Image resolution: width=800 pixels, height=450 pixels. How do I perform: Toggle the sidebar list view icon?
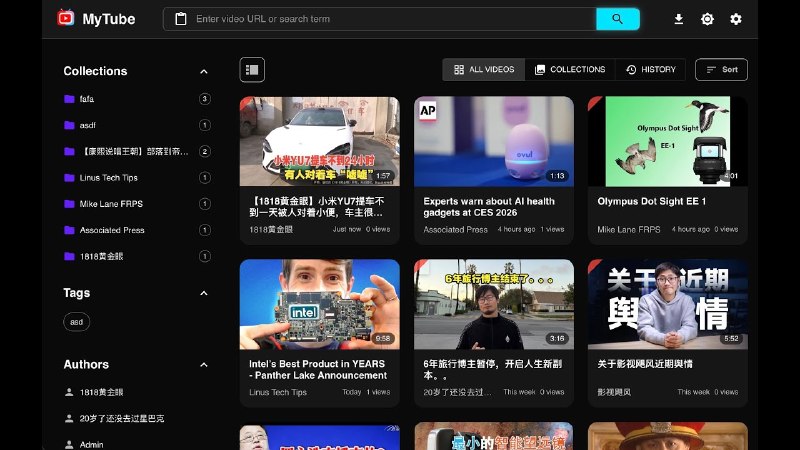pos(252,69)
